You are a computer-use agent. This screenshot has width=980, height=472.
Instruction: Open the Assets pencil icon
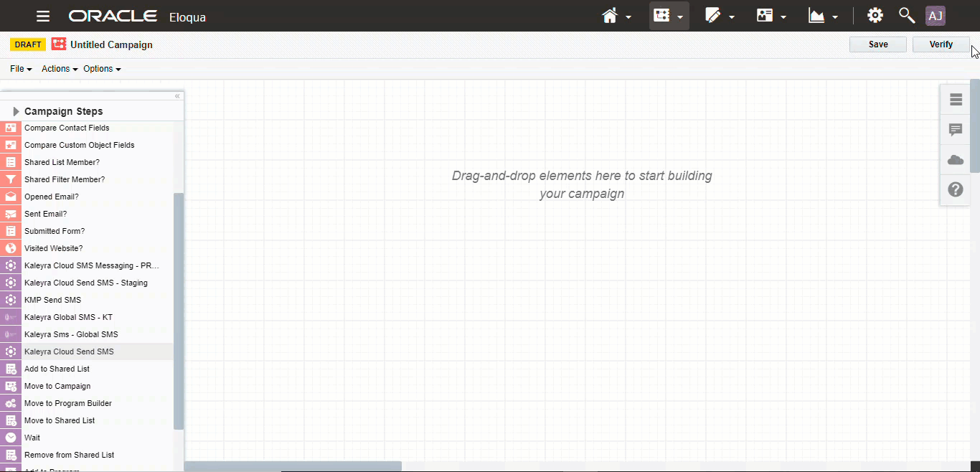coord(713,16)
